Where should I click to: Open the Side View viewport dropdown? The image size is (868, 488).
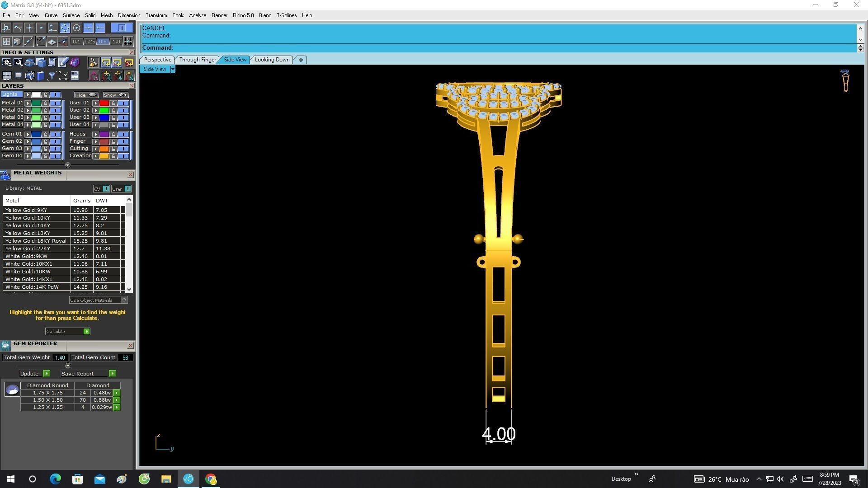click(173, 69)
